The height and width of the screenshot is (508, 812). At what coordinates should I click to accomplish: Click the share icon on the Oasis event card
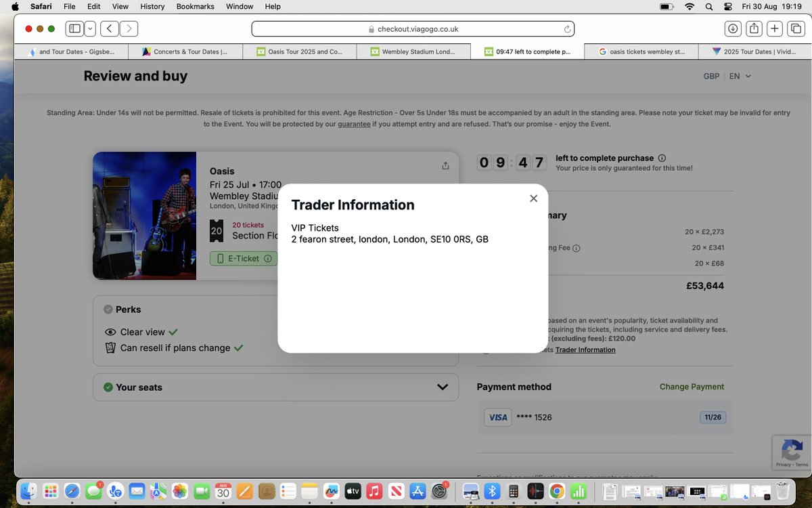click(445, 166)
